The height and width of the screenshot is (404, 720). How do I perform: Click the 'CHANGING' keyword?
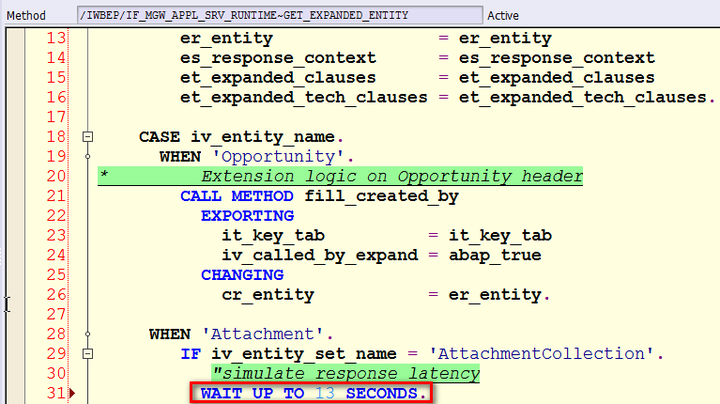pyautogui.click(x=242, y=275)
